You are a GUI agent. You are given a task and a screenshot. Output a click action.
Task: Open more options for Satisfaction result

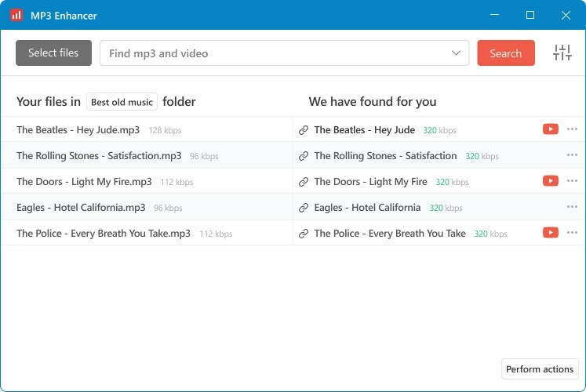[x=572, y=155]
